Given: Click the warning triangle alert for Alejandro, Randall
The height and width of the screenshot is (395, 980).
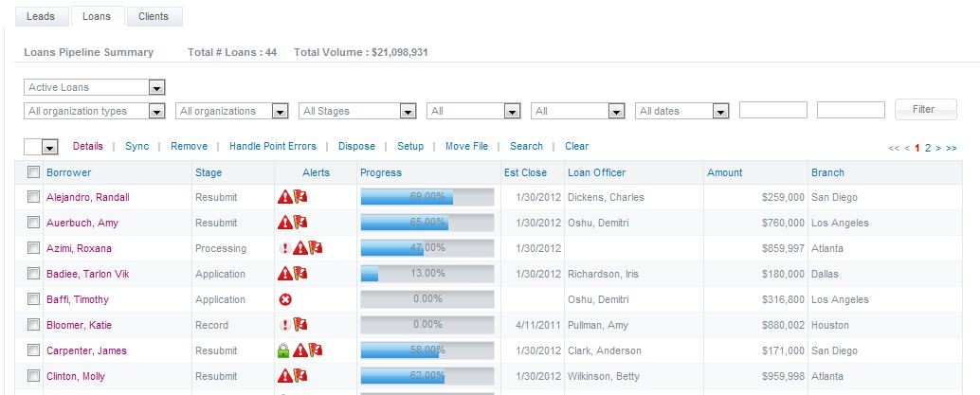Looking at the screenshot, I should click(285, 197).
